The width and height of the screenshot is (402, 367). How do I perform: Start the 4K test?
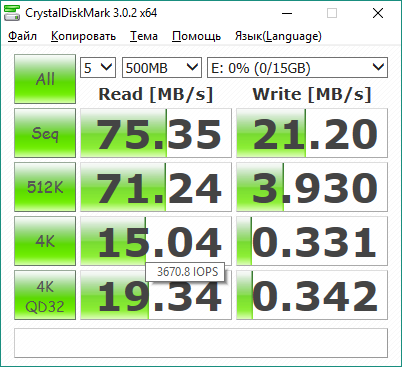pos(45,241)
